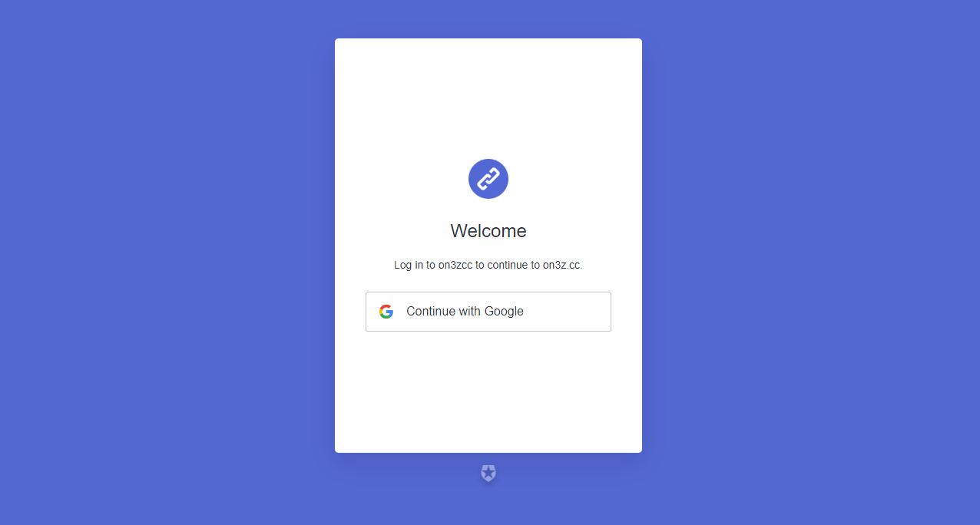Open the Auth0 shield badge below card
The image size is (980, 525).
(488, 474)
